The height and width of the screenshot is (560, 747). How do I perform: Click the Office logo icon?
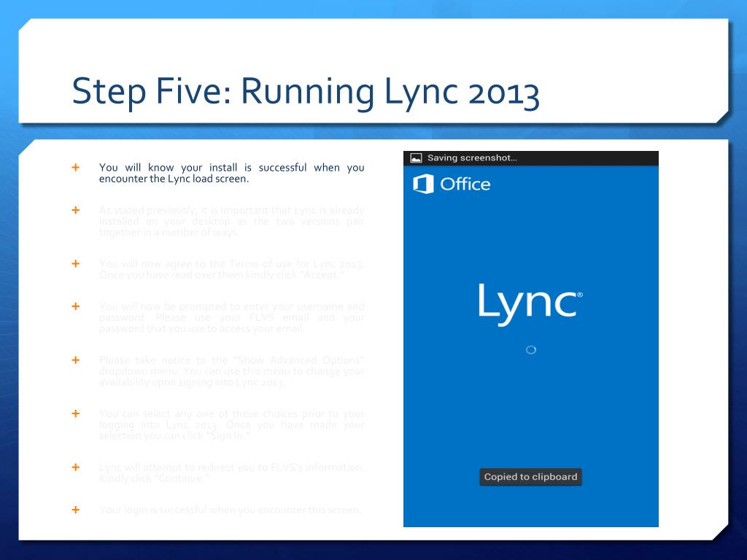coord(423,184)
